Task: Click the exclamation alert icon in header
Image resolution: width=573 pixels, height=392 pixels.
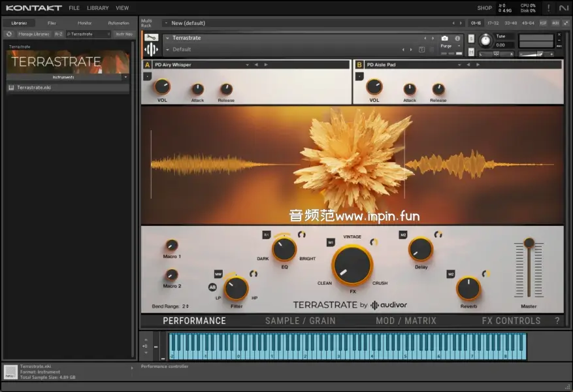Action: 548,8
